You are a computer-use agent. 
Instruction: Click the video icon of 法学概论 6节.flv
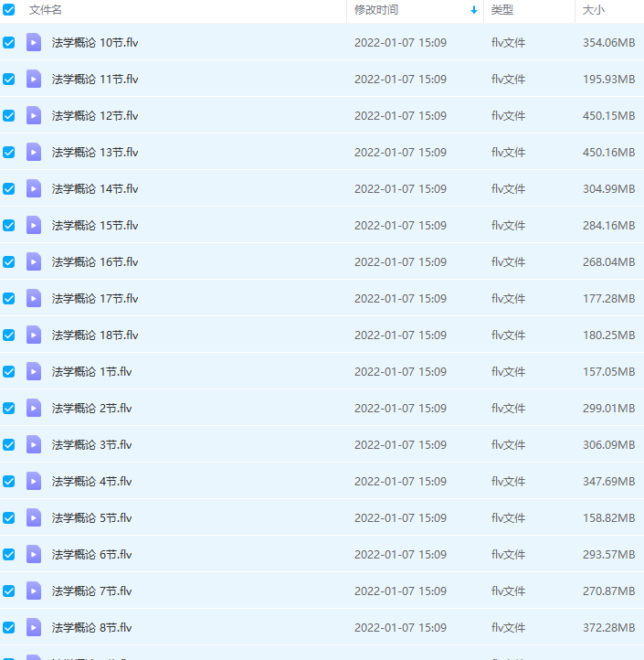click(x=34, y=555)
